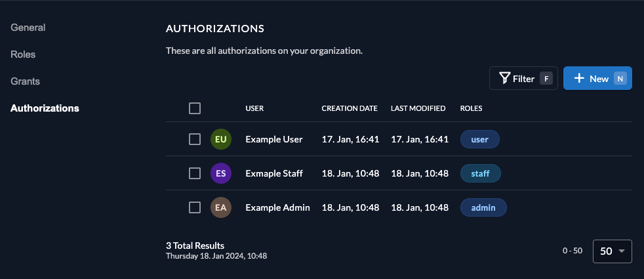Click the EU avatar icon
The width and height of the screenshot is (644, 279).
[221, 139]
